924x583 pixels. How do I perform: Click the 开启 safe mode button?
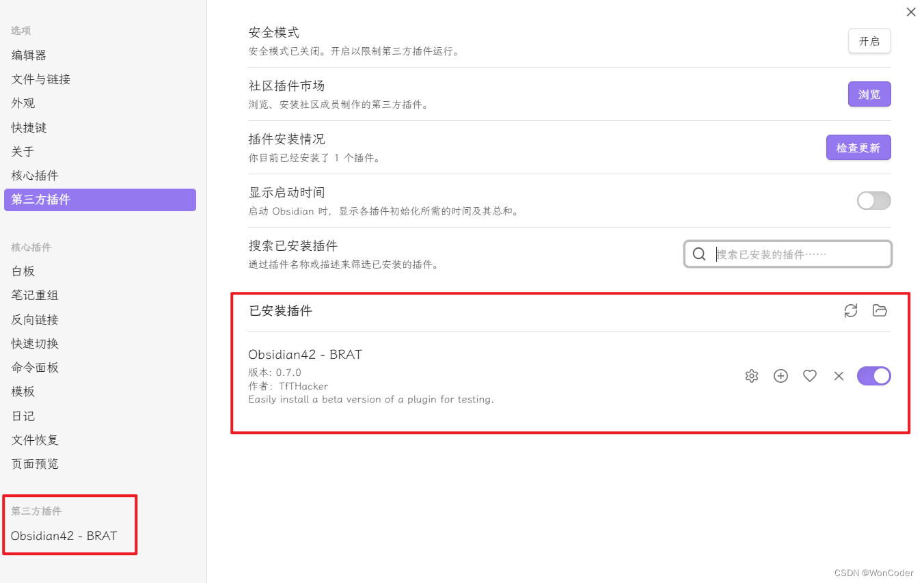[x=869, y=41]
